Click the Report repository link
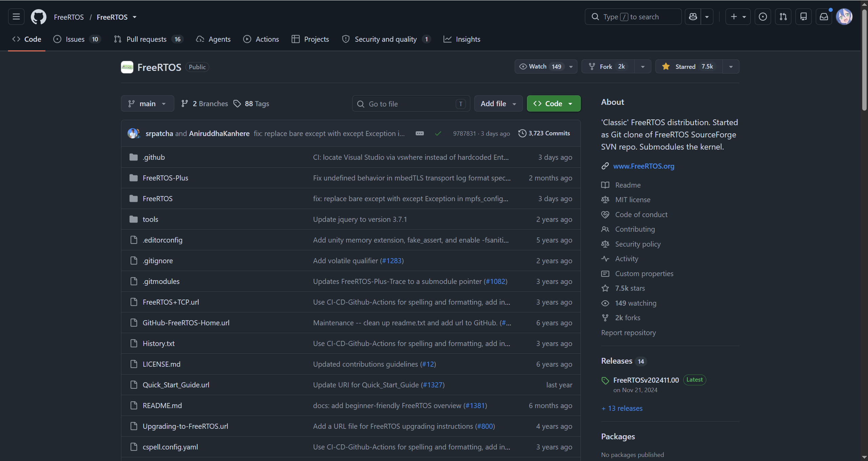This screenshot has height=461, width=868. [x=628, y=332]
